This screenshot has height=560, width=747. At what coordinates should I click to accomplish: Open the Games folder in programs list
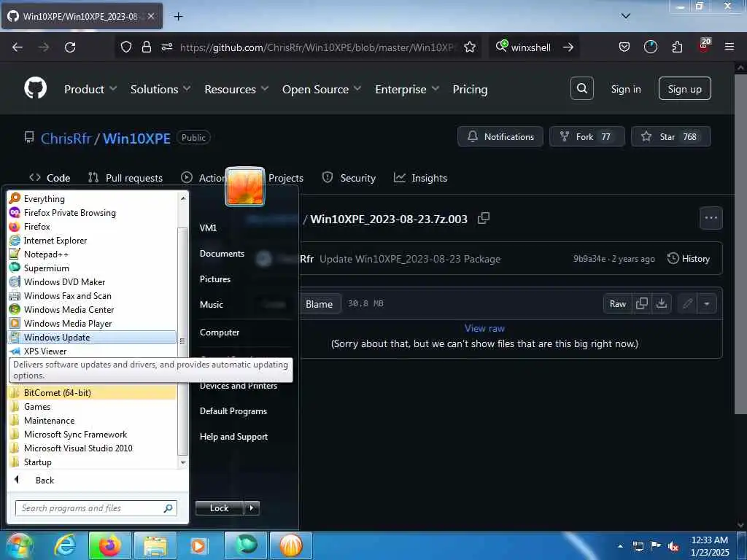(x=36, y=406)
